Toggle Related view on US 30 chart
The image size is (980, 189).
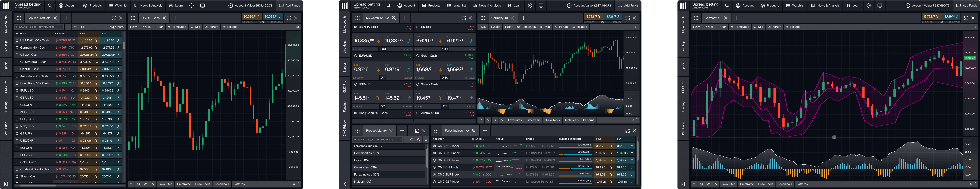click(230, 27)
